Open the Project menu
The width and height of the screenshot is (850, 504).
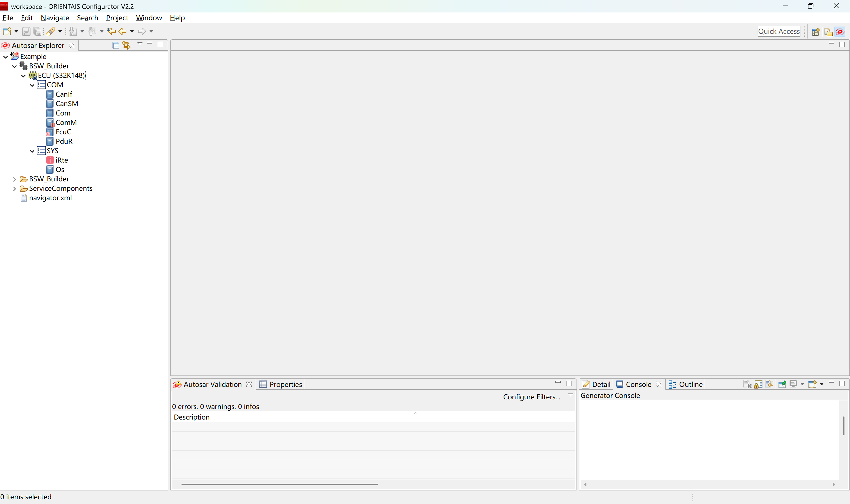coord(117,18)
